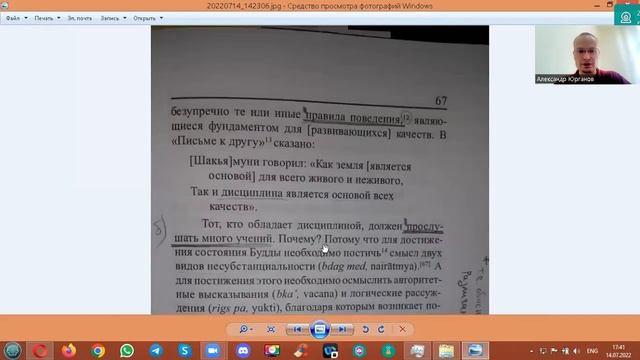Click the Эл. почта menu item
This screenshot has width=640, height=360.
80,18
